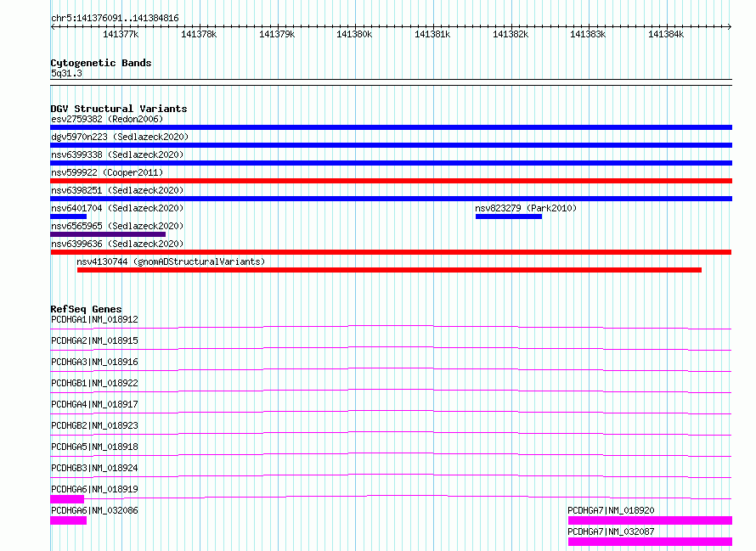Click the blue nsv6399338 variant bar
756x551 pixels.
coord(391,163)
